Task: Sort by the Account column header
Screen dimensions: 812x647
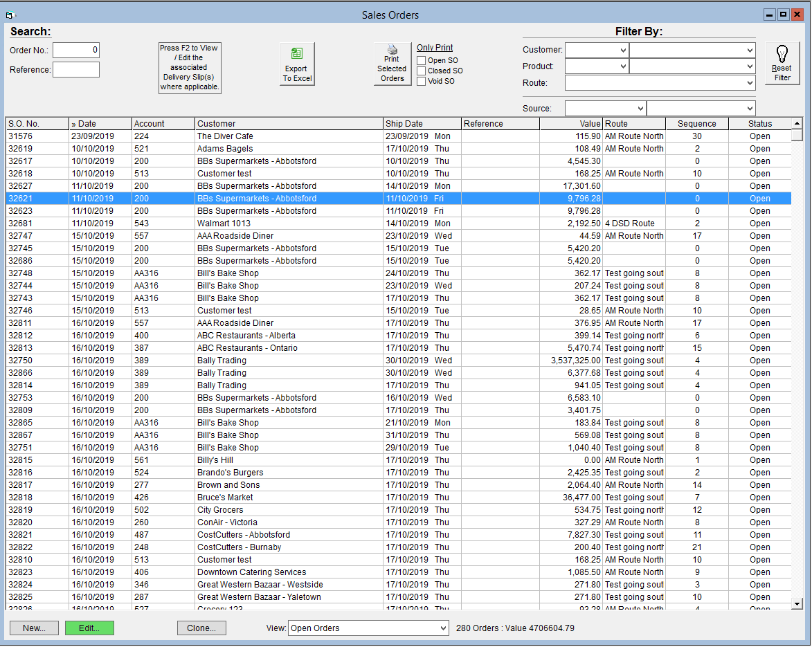Action: click(x=163, y=124)
